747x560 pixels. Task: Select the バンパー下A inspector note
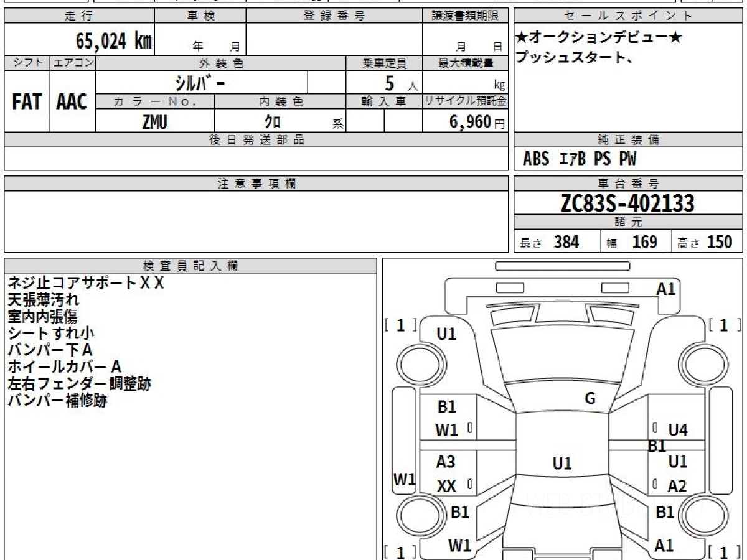pyautogui.click(x=50, y=350)
